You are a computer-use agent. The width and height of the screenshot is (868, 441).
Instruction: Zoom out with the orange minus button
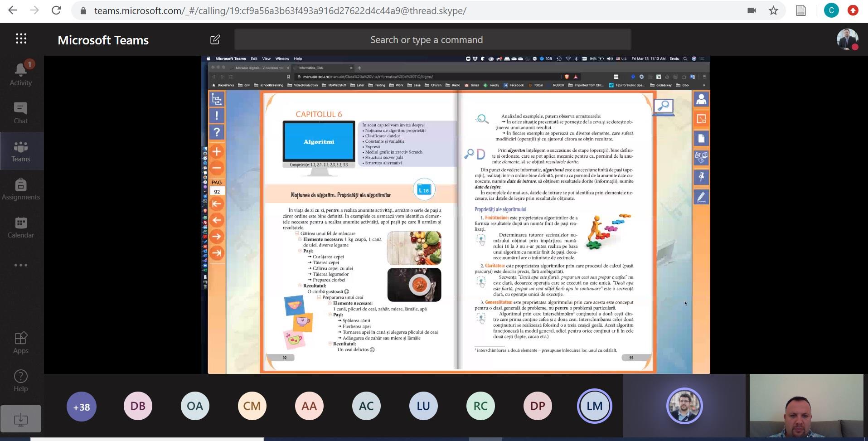tap(217, 168)
